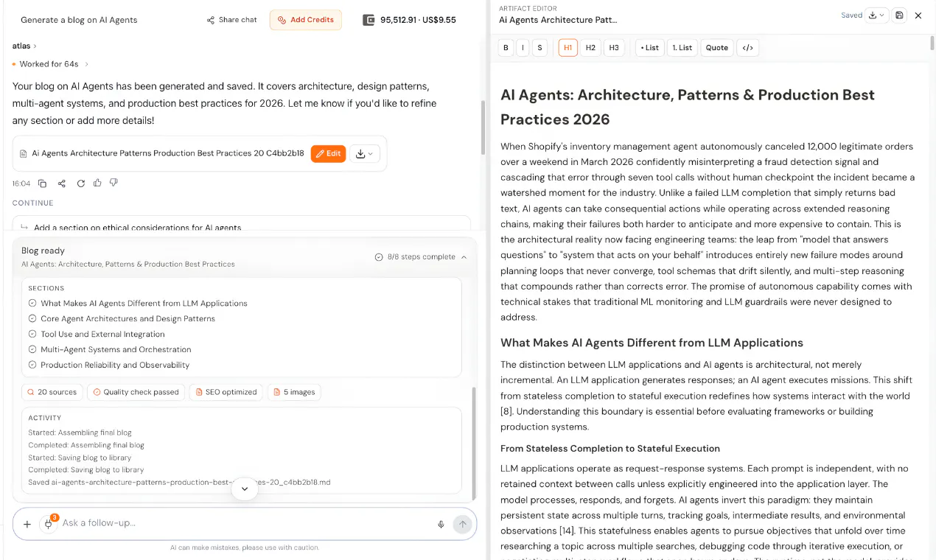The height and width of the screenshot is (560, 936).
Task: Close the artifact editor panel
Action: (918, 15)
